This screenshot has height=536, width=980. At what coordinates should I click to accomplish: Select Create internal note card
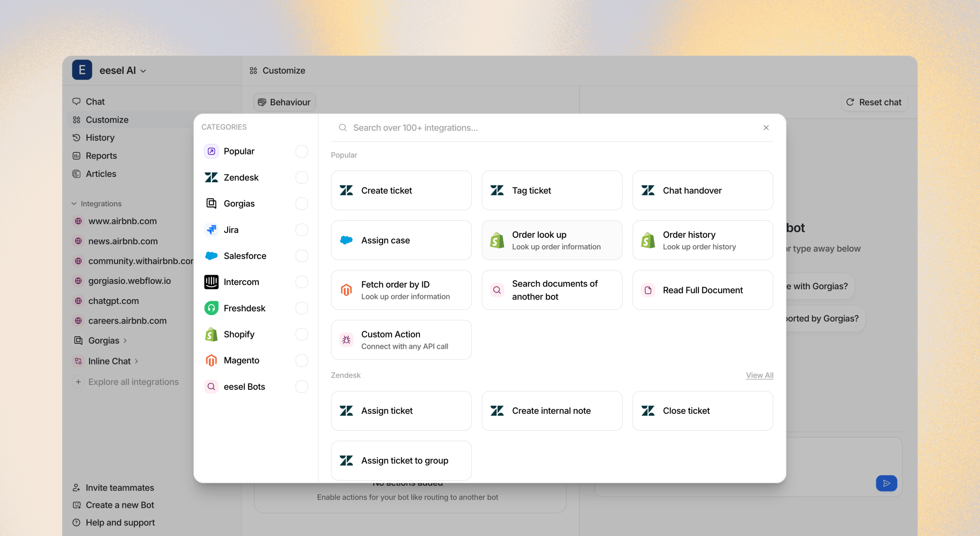pyautogui.click(x=552, y=411)
